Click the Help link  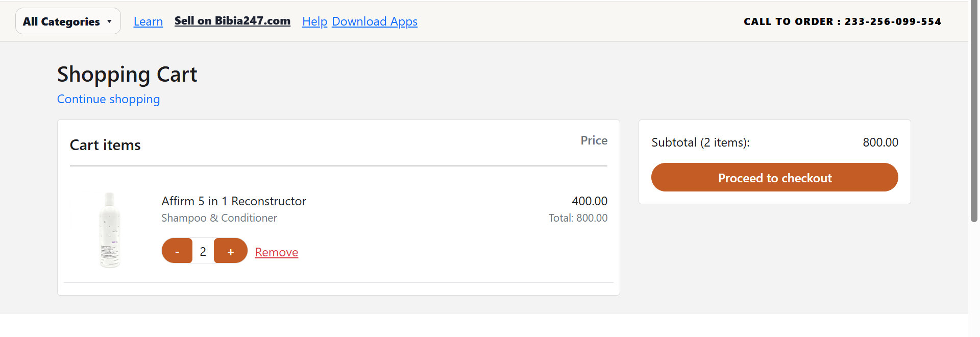click(314, 21)
